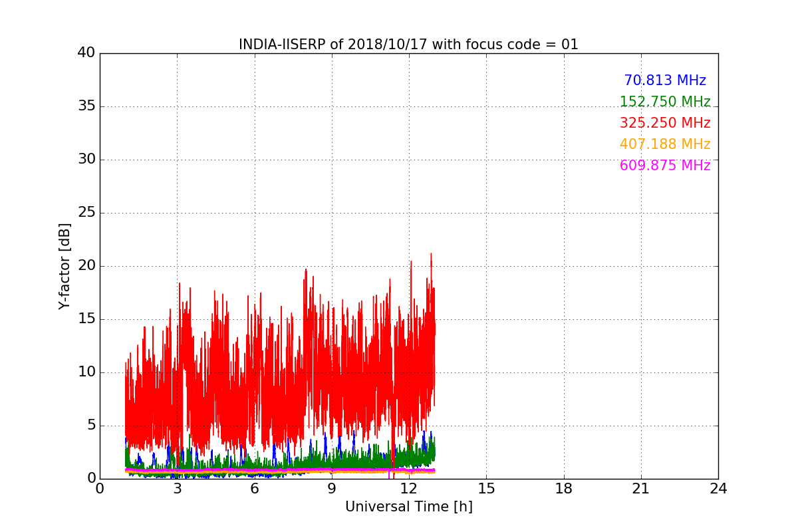Select the 325.250 MHz legend label
798x532 pixels.
pos(665,123)
